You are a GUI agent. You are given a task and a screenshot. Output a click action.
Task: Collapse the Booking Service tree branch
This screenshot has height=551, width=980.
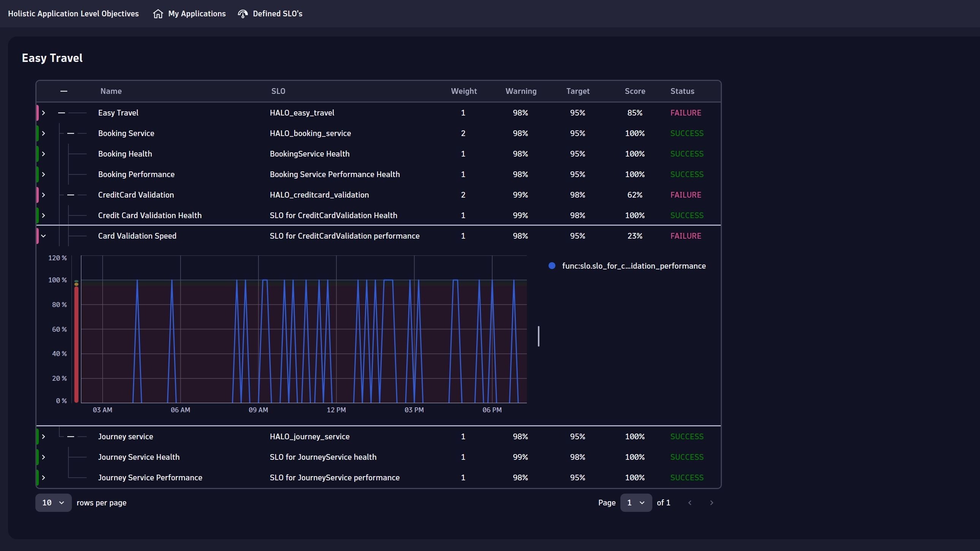click(70, 133)
